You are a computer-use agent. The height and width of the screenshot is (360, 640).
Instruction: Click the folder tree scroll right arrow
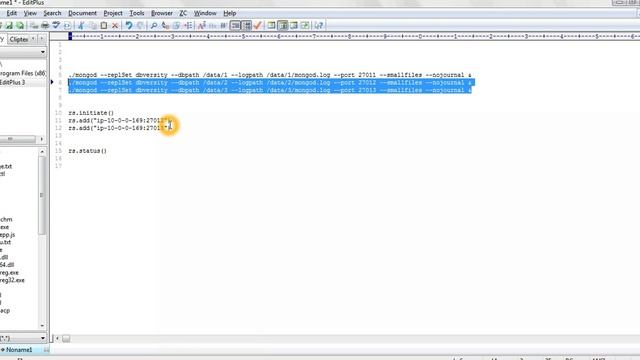coord(42,139)
